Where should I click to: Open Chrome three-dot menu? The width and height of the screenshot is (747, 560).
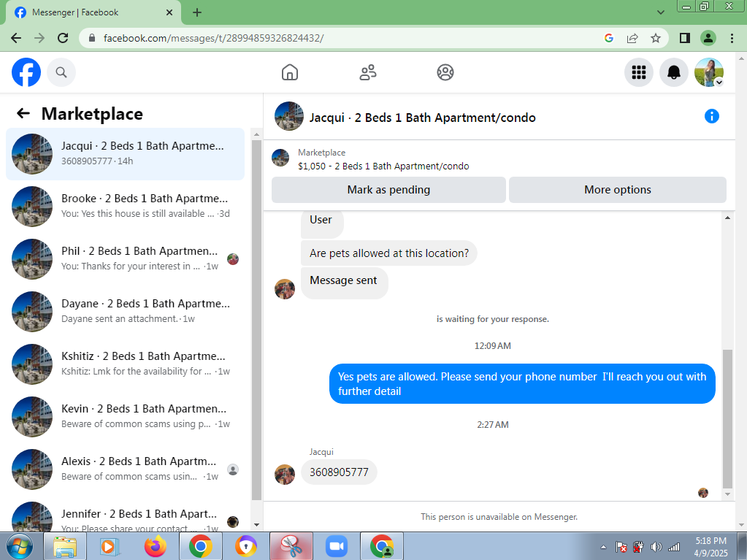(x=732, y=38)
